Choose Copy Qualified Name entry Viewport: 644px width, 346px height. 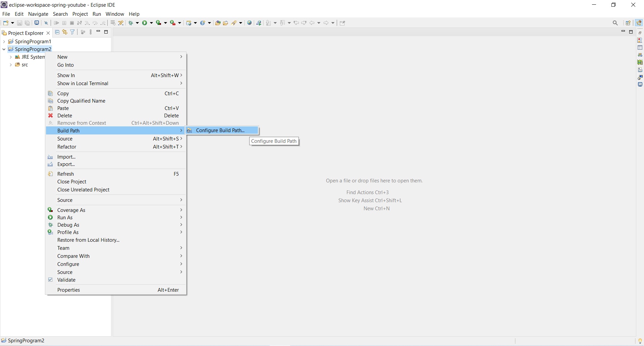116,101
